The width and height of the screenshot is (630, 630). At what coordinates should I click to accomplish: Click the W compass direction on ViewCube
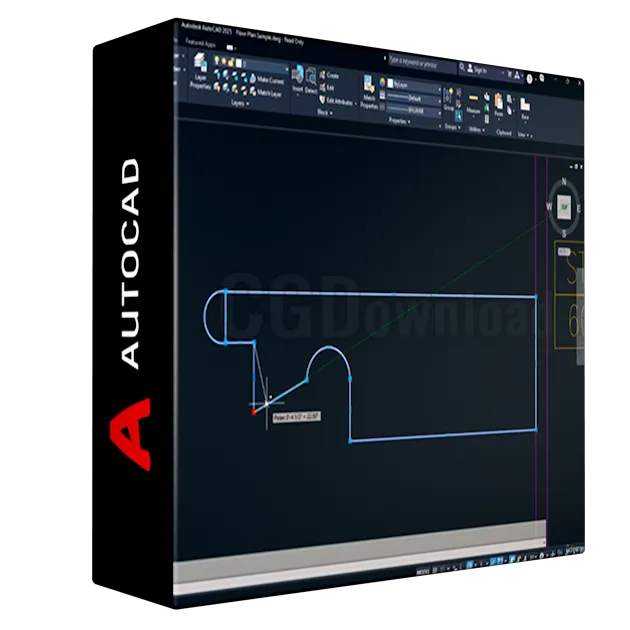point(549,207)
